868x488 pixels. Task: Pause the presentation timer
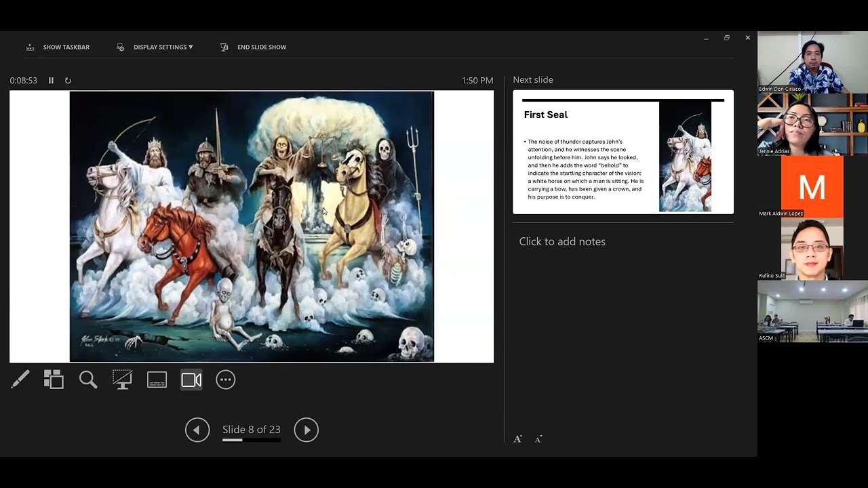51,80
